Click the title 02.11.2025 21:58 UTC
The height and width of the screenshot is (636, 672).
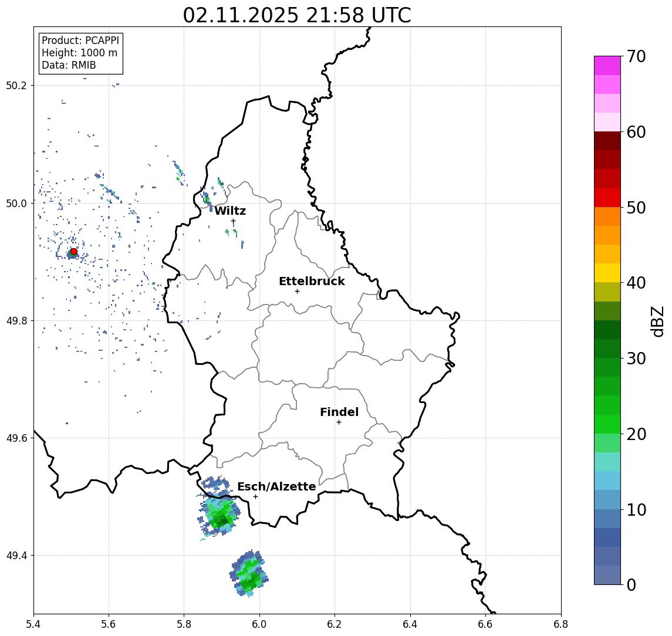point(297,15)
